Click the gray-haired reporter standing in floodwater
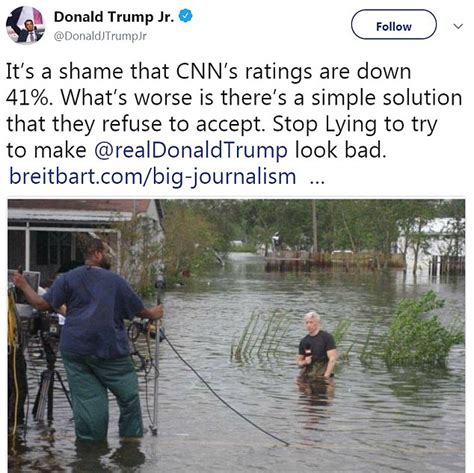Screen dimensions: 474x473 pyautogui.click(x=317, y=346)
